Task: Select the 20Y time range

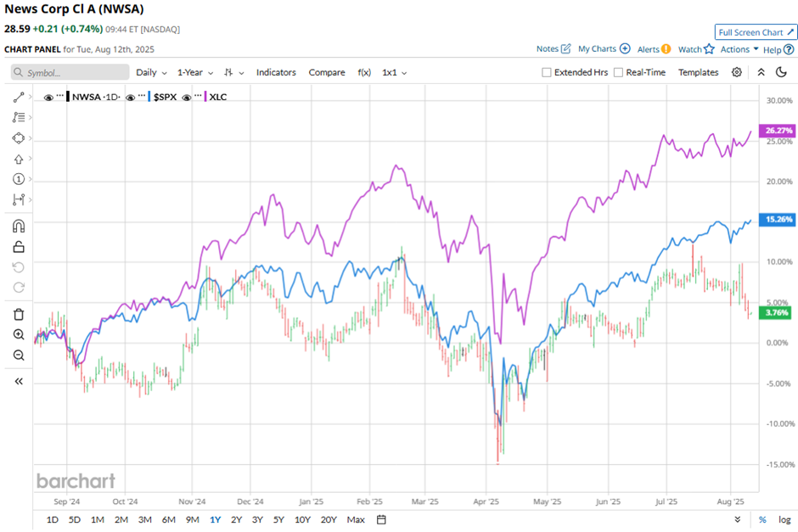Action: (x=329, y=519)
